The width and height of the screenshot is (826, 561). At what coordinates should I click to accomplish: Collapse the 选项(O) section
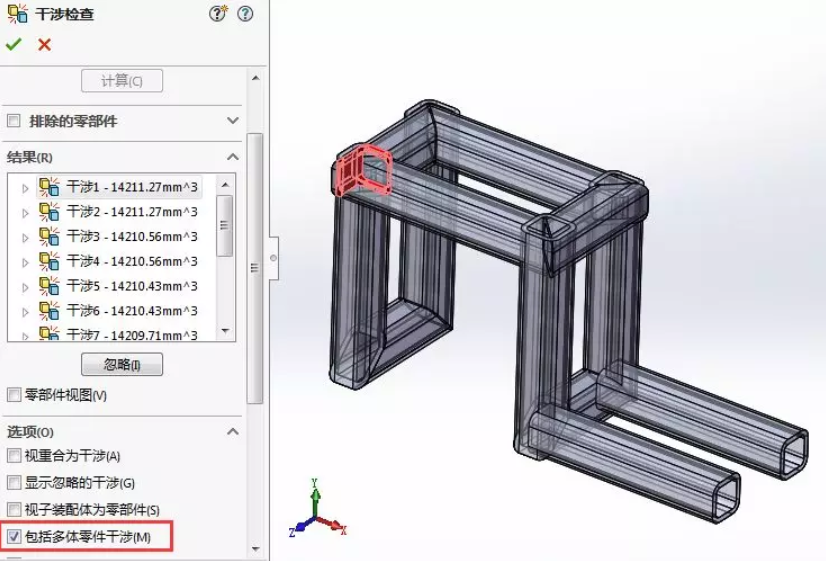pyautogui.click(x=233, y=431)
